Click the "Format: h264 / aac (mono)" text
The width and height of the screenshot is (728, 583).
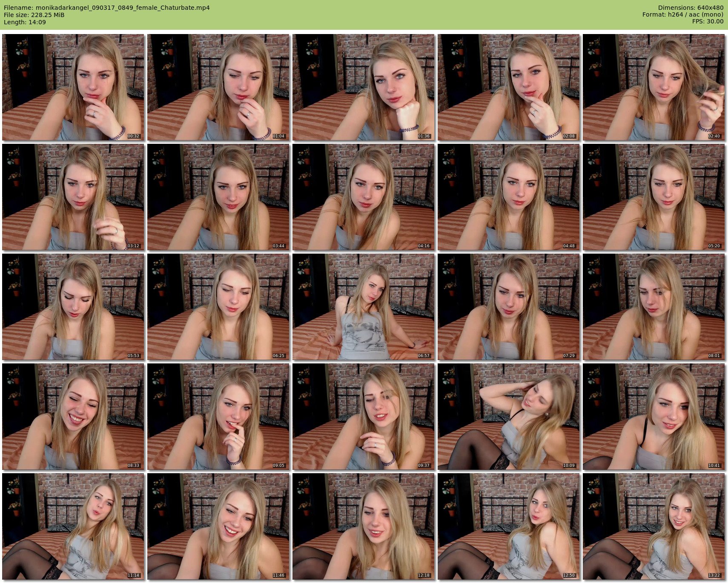(x=683, y=14)
